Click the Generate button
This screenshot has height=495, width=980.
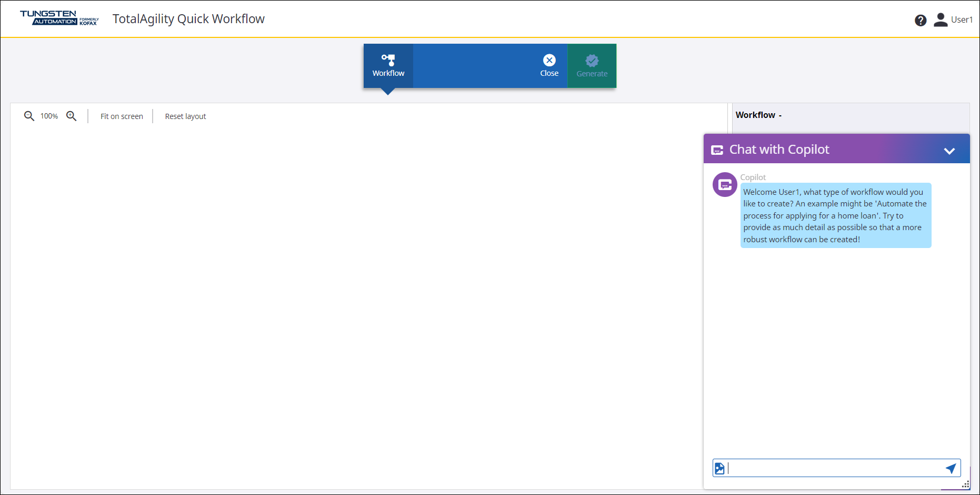[x=592, y=66]
